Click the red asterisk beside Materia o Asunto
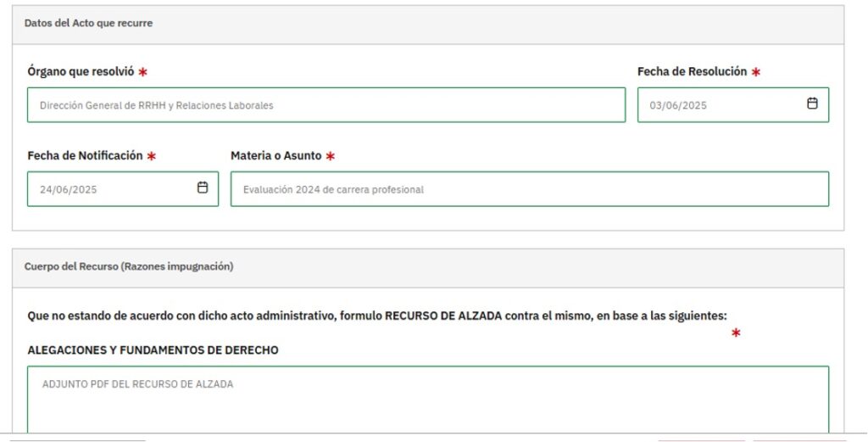The height and width of the screenshot is (442, 868). pyautogui.click(x=331, y=157)
